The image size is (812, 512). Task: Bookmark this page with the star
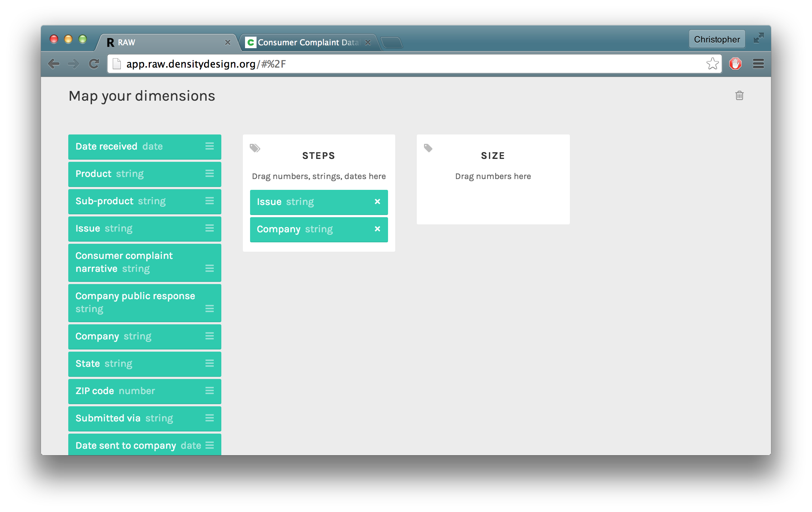pyautogui.click(x=712, y=64)
